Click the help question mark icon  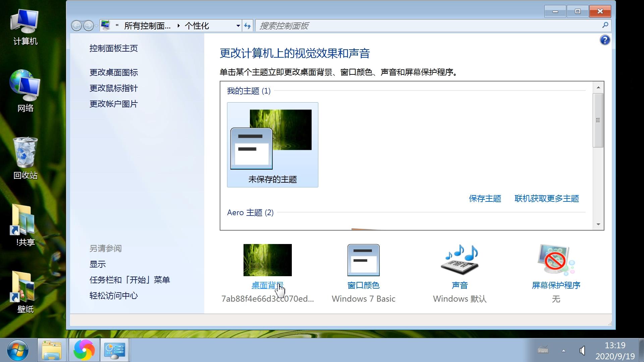[604, 40]
